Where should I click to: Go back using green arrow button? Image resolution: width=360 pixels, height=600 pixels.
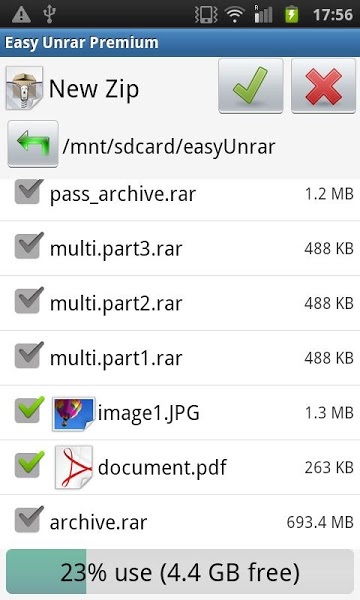pyautogui.click(x=33, y=144)
